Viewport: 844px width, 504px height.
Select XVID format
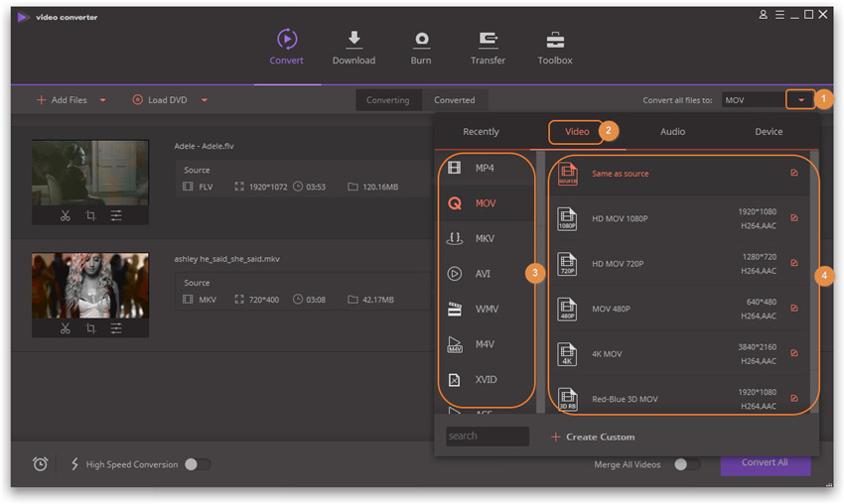point(485,379)
